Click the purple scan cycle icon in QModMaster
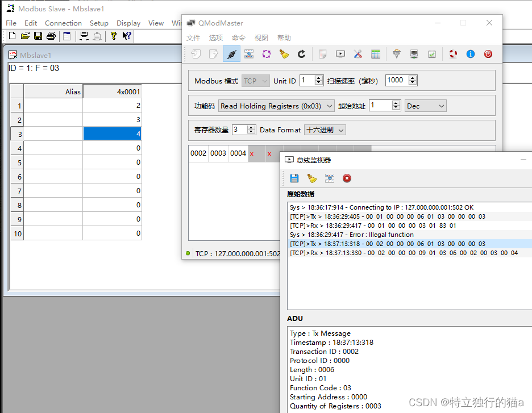 tap(267, 54)
